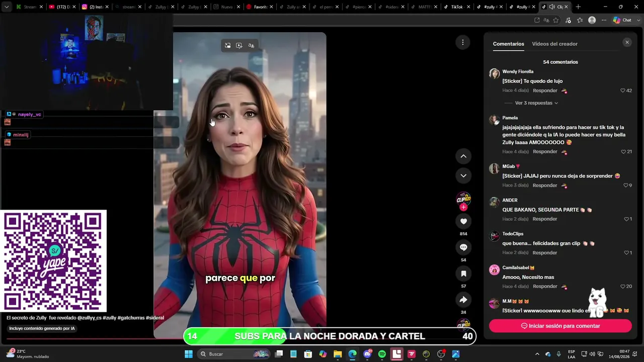Image resolution: width=644 pixels, height=362 pixels.
Task: Share the video with the arrow icon
Action: click(x=463, y=300)
